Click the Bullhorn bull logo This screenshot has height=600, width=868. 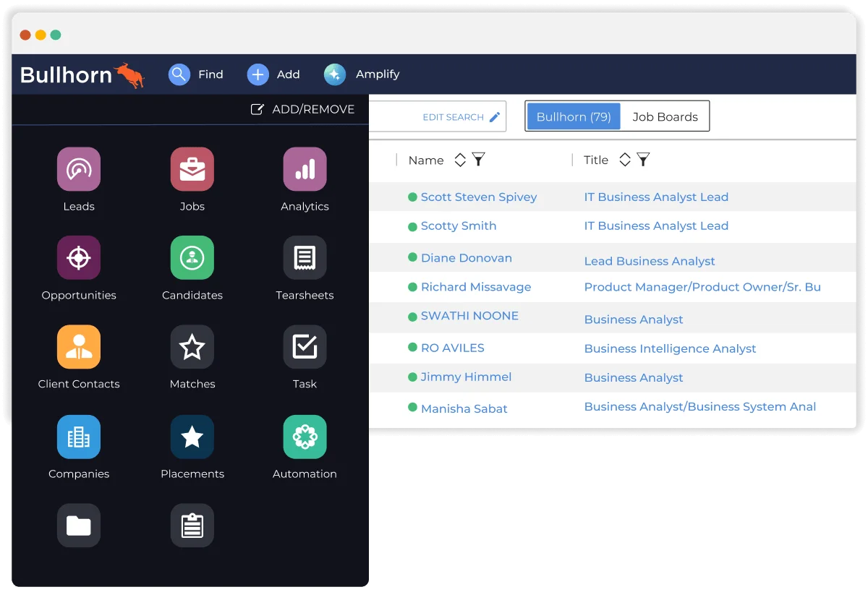pyautogui.click(x=129, y=75)
